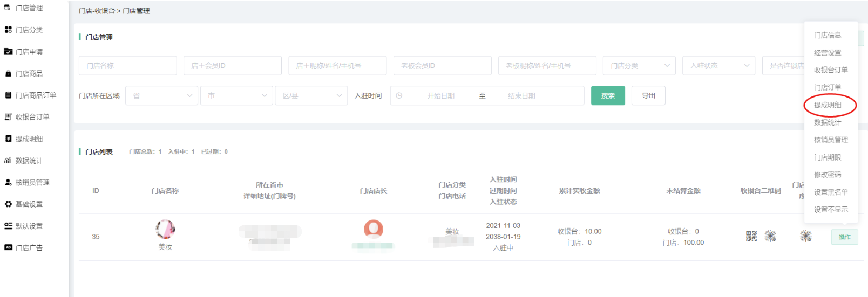The width and height of the screenshot is (868, 297).
Task: Open 门店广告 in the sidebar
Action: (x=29, y=248)
